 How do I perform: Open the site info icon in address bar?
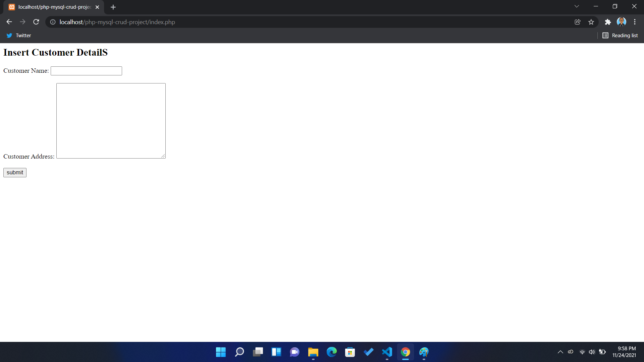(53, 22)
